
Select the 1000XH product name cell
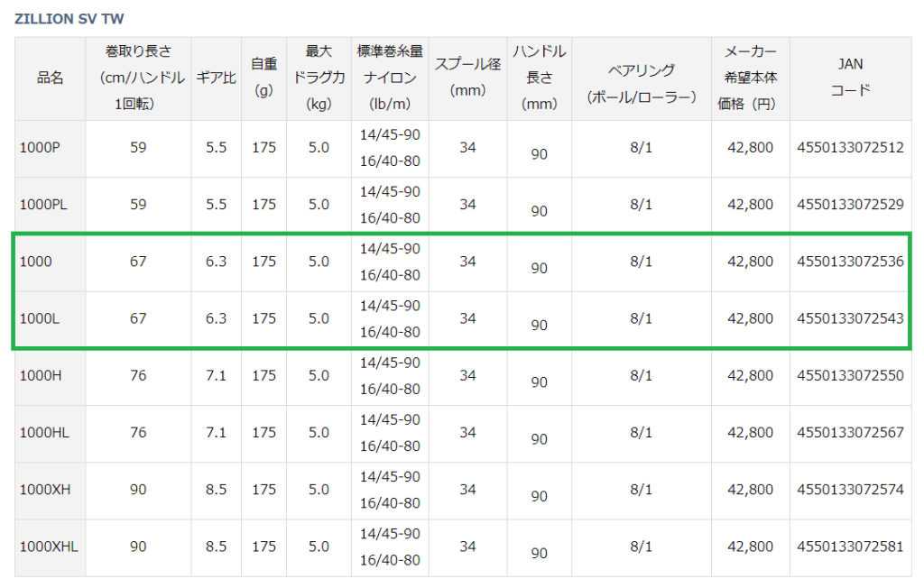click(x=43, y=490)
